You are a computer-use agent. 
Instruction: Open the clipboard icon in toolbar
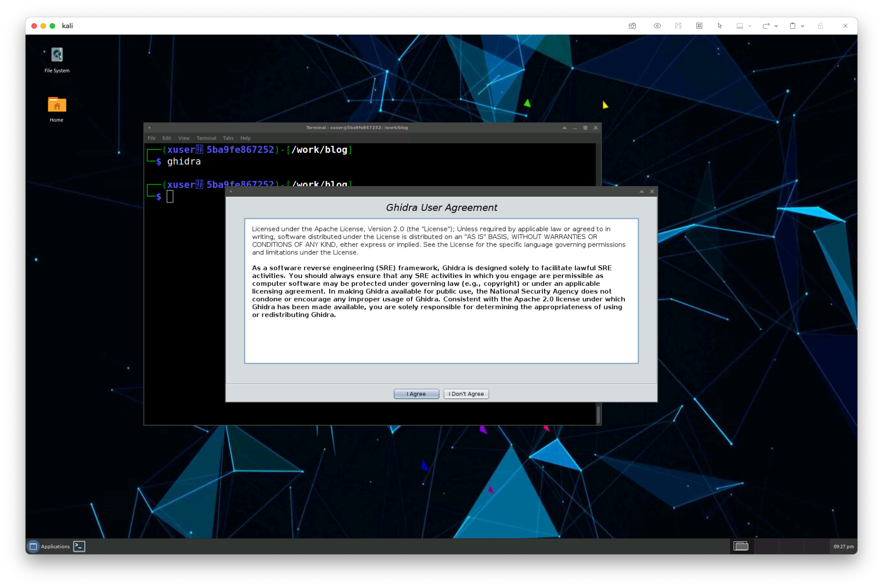point(792,26)
